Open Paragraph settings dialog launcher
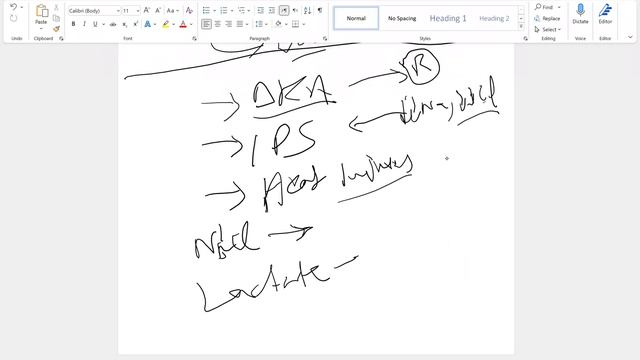This screenshot has height=360, width=640. click(x=325, y=38)
